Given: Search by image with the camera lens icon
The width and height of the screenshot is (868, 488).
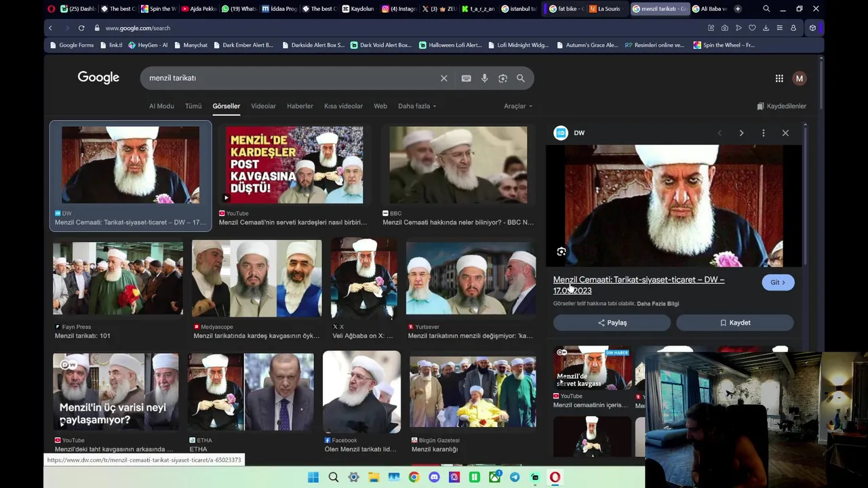Looking at the screenshot, I should [x=502, y=79].
